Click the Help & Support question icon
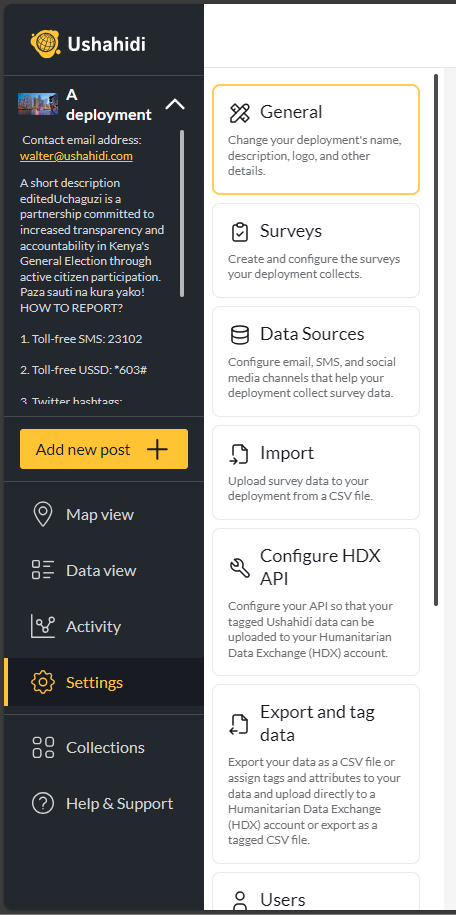The height and width of the screenshot is (915, 456). [x=43, y=804]
